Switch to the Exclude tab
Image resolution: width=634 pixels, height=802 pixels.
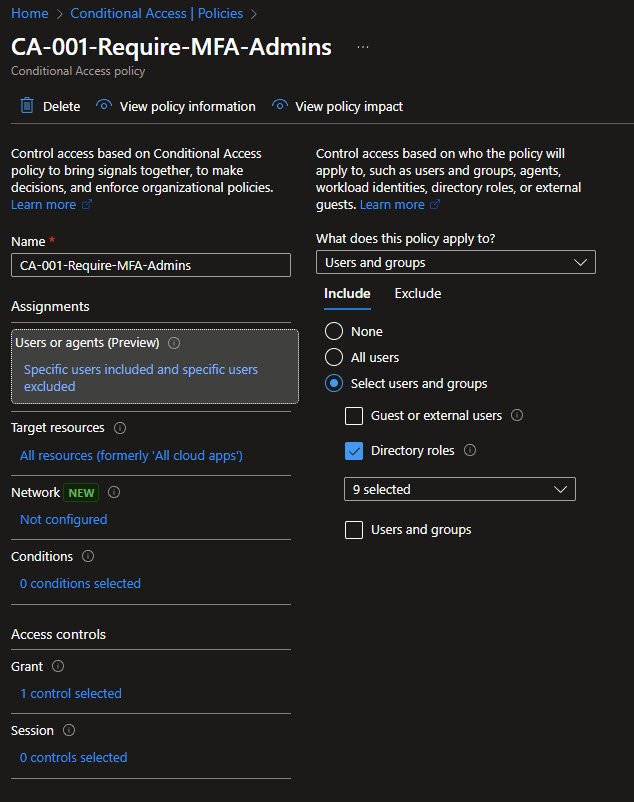point(417,293)
